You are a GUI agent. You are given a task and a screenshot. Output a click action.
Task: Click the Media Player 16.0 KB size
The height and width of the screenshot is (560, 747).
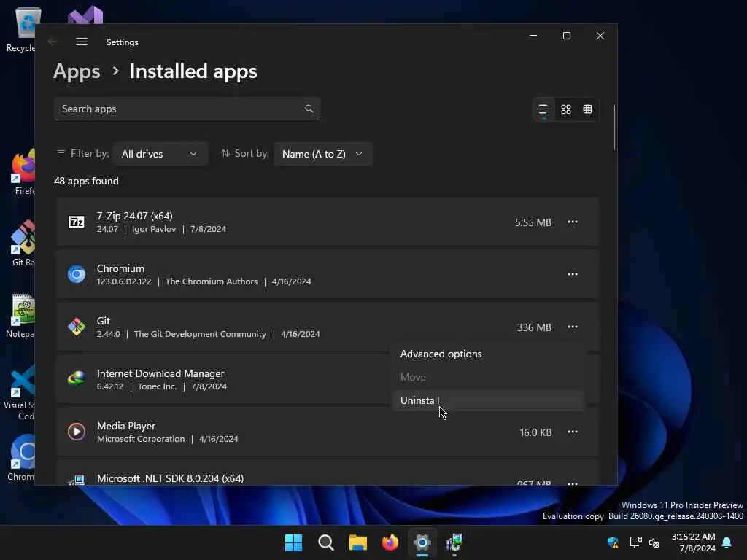pos(535,432)
